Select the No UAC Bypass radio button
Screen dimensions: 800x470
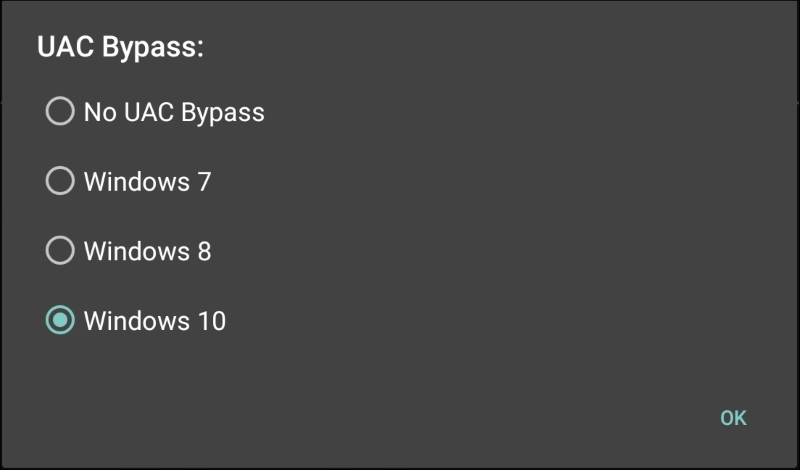click(x=60, y=111)
